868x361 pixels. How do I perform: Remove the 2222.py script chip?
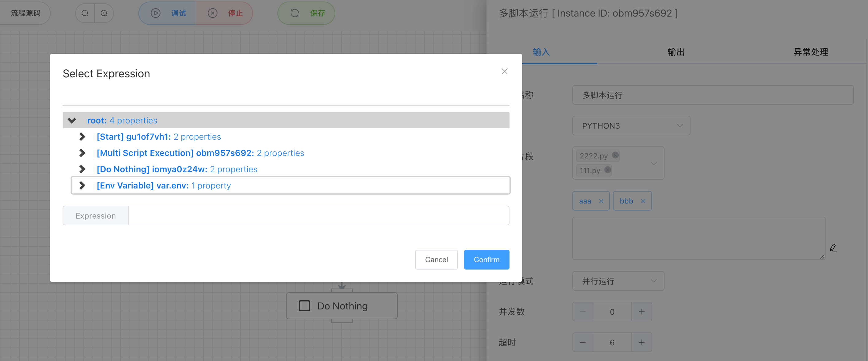615,155
